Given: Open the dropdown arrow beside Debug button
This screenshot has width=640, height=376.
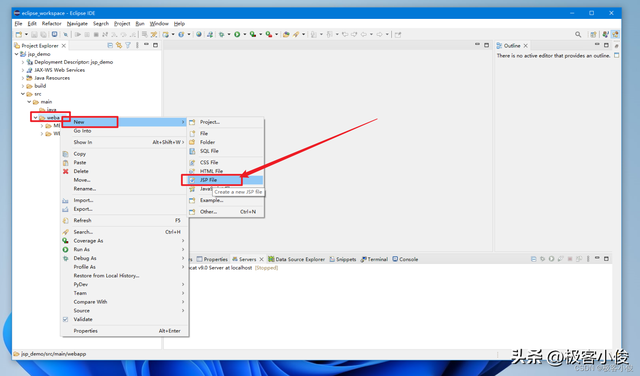Looking at the screenshot, I should tap(229, 34).
